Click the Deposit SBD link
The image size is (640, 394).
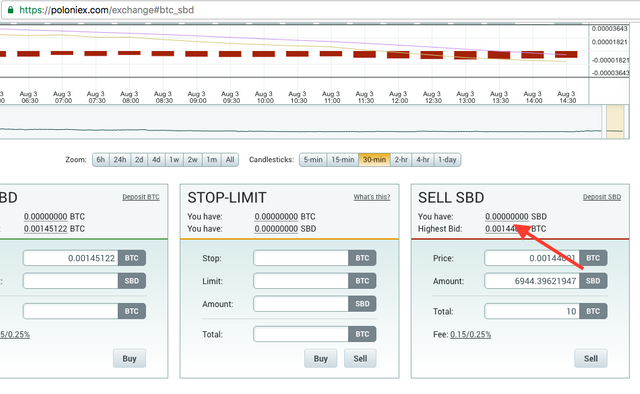[x=602, y=197]
